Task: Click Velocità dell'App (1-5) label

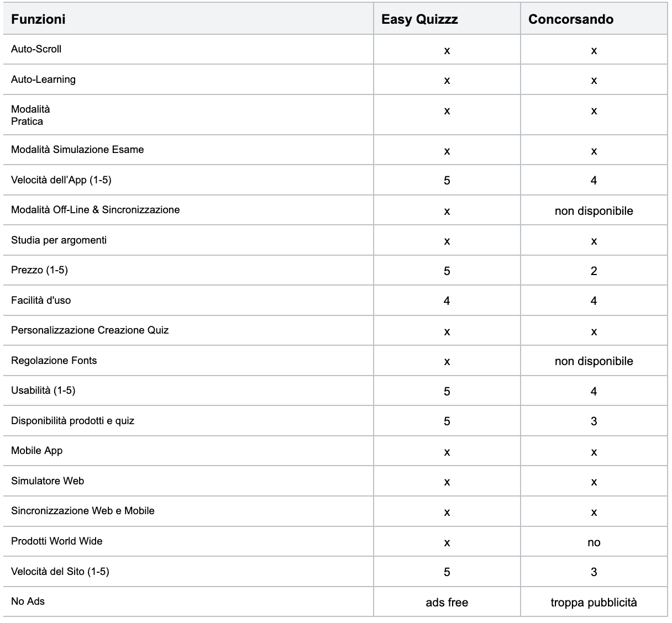Action: pos(61,180)
